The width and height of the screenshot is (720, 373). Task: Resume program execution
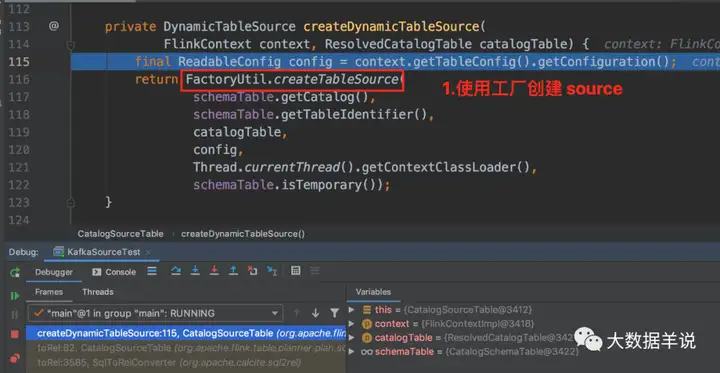click(15, 296)
